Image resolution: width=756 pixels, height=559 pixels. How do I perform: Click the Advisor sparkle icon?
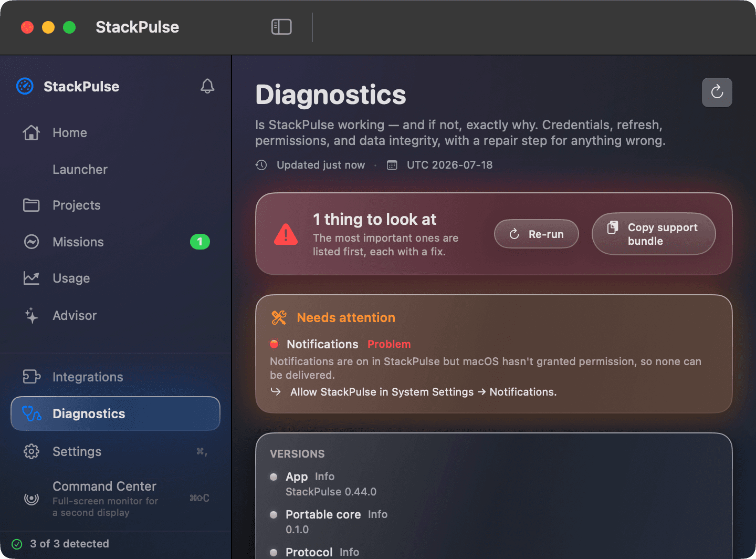tap(31, 315)
